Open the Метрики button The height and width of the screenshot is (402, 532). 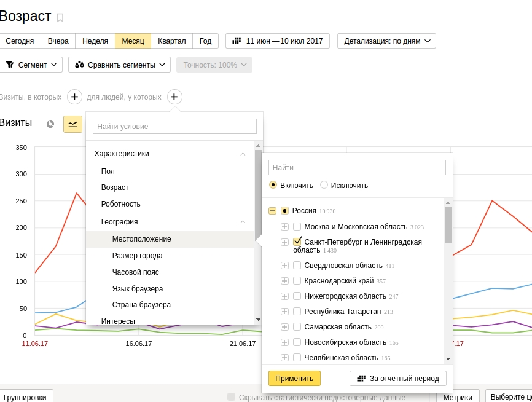[458, 397]
